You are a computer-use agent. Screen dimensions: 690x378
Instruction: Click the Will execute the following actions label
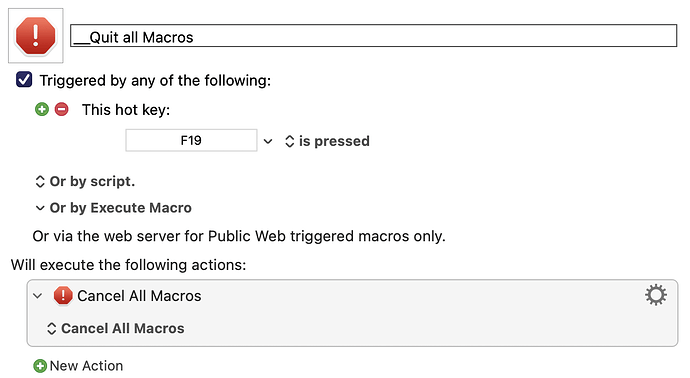[128, 265]
